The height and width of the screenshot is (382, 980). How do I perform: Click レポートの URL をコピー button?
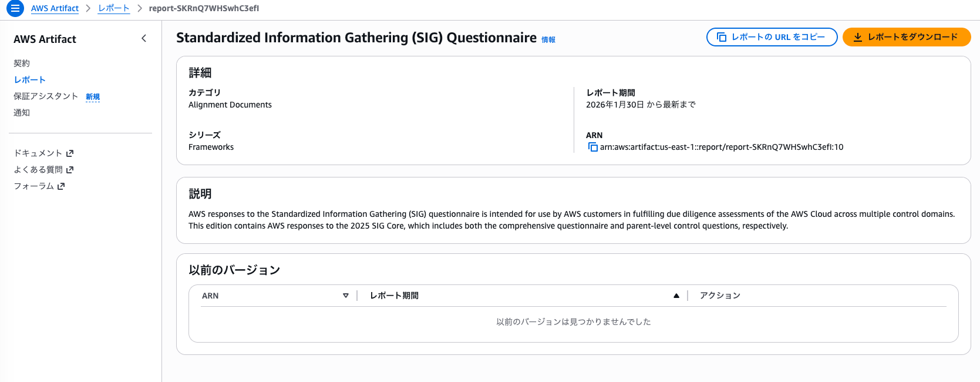point(772,37)
